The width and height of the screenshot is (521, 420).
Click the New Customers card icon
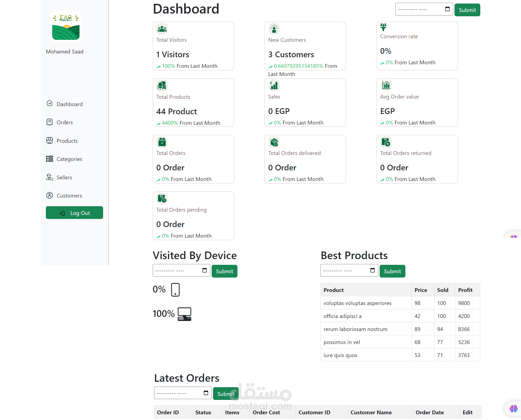click(x=274, y=29)
